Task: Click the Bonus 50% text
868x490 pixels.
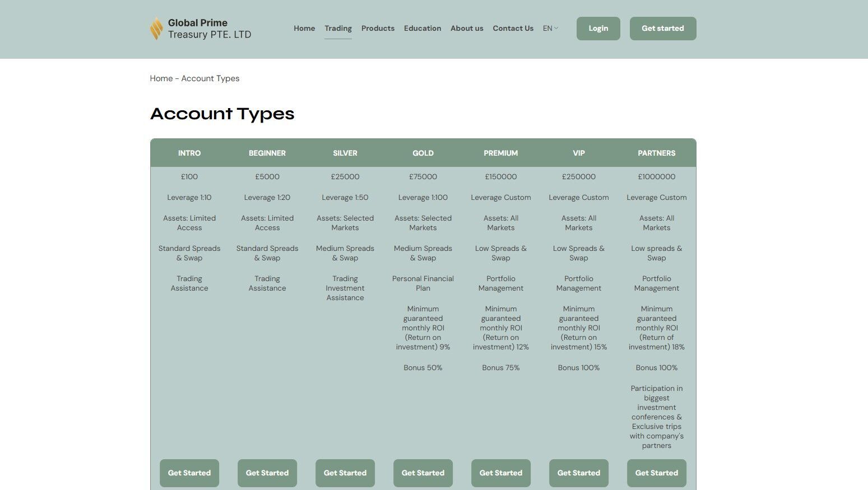Action: coord(423,367)
